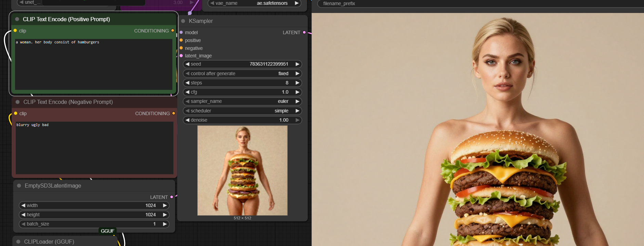Increase batch_size with its right arrow
Viewport: 644px width, 246px height.
pyautogui.click(x=165, y=224)
